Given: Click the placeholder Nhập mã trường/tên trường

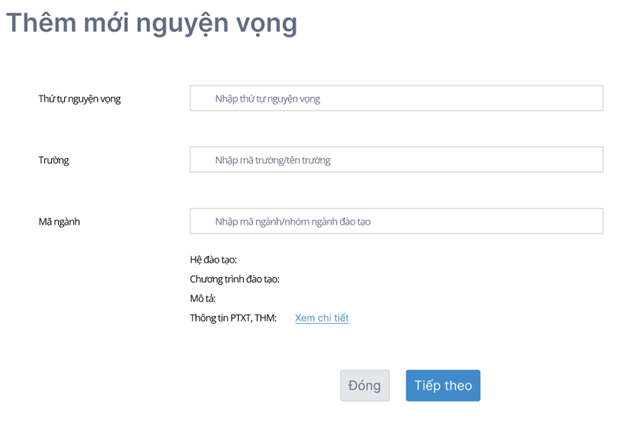Looking at the screenshot, I should click(273, 160).
